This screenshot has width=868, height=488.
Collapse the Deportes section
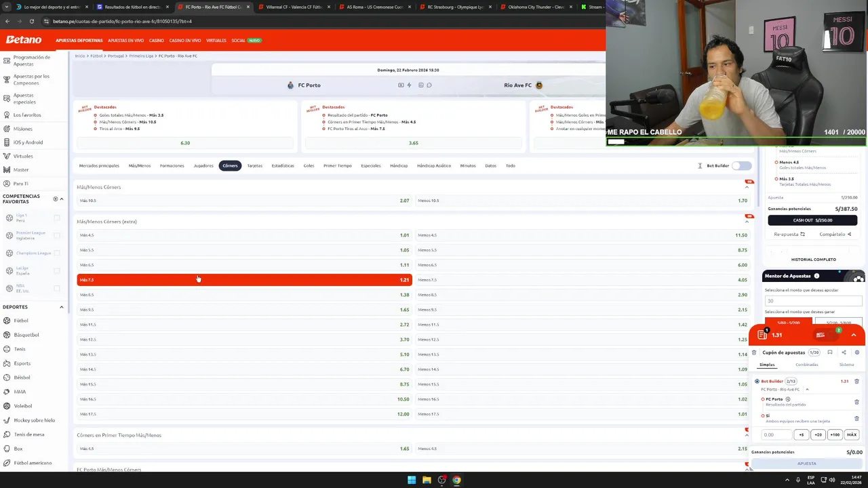pos(62,307)
